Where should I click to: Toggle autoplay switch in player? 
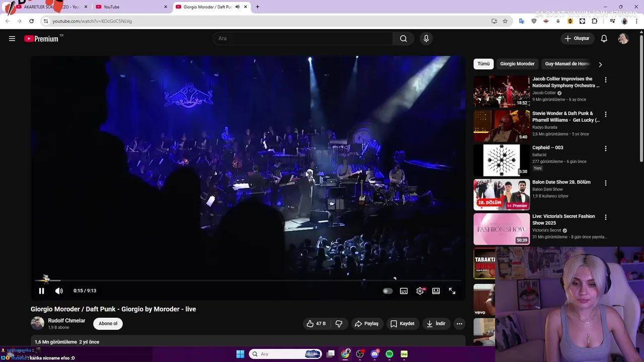(387, 291)
